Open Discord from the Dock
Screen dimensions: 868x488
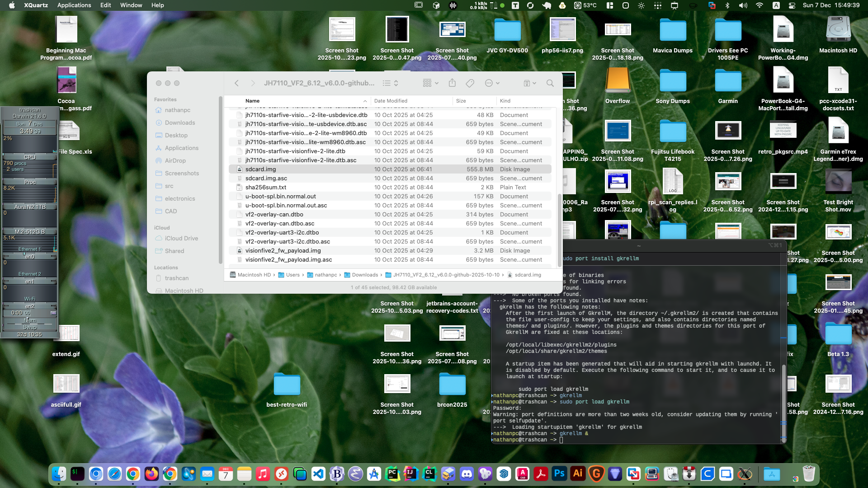tap(467, 474)
